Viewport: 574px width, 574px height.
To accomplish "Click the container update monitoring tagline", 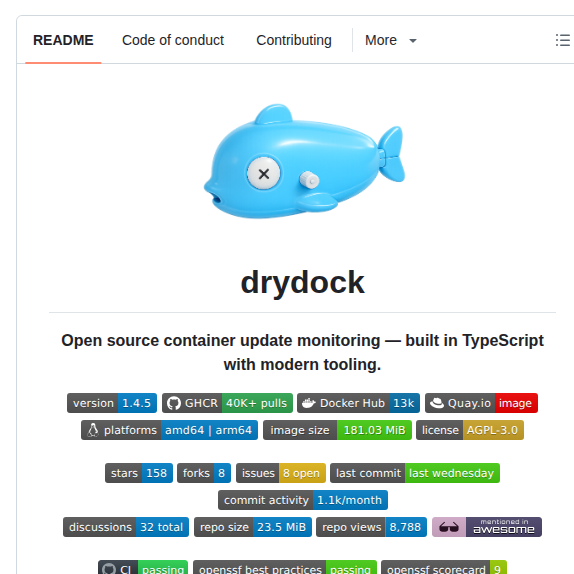I will pyautogui.click(x=302, y=352).
